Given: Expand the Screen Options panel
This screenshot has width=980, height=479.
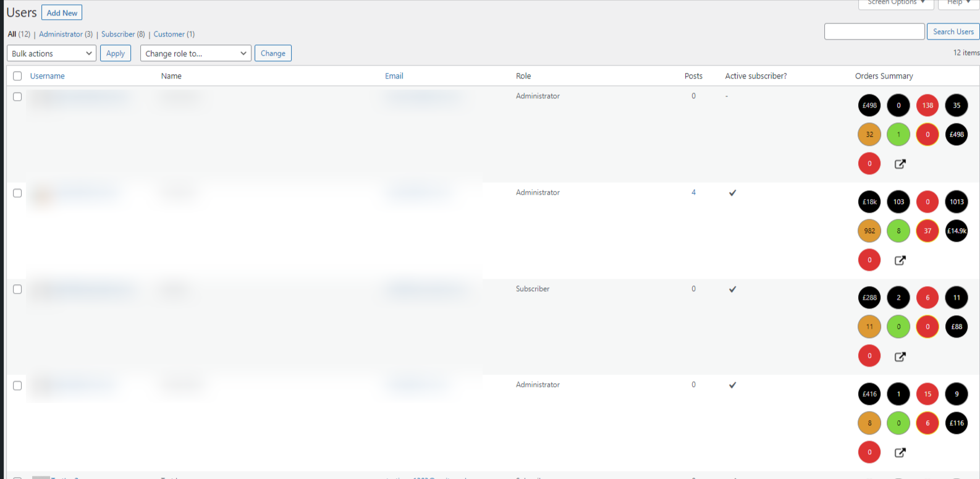Looking at the screenshot, I should coord(896,3).
